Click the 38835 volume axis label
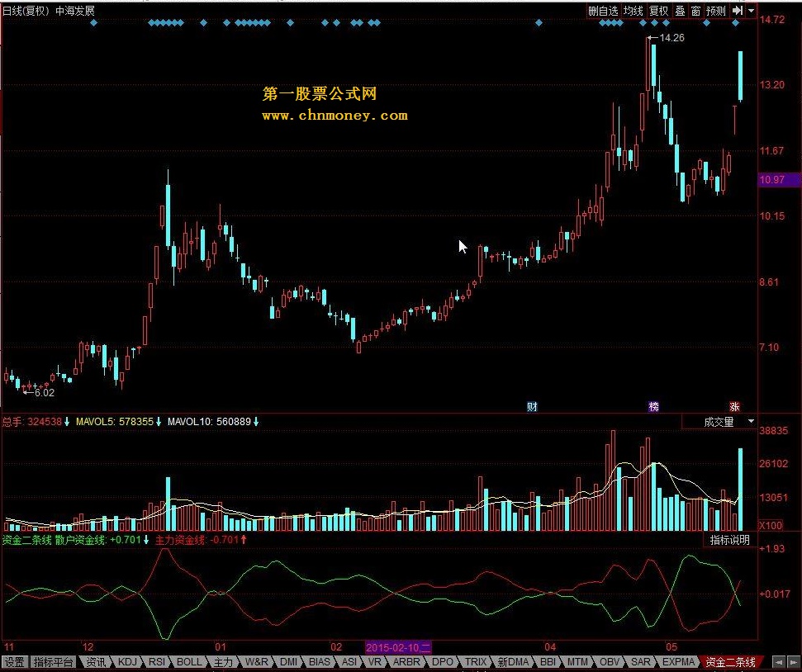 point(773,431)
